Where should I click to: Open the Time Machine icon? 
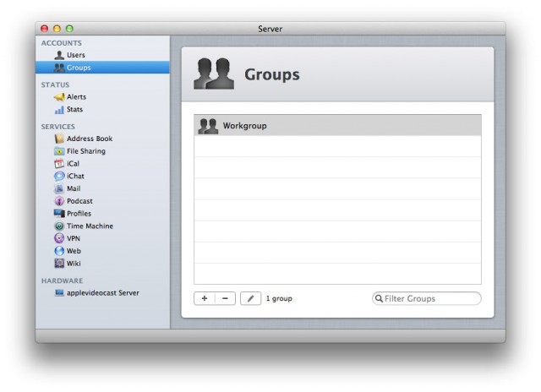(59, 226)
